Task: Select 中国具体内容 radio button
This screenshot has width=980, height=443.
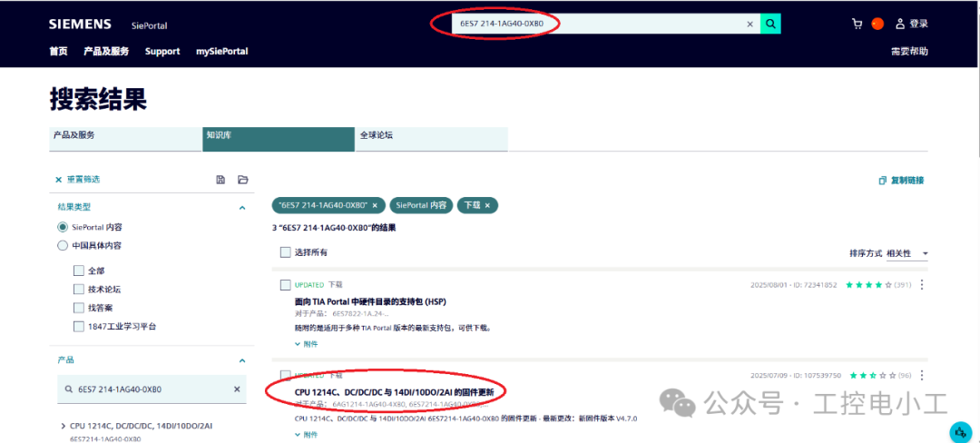Action: 63,245
